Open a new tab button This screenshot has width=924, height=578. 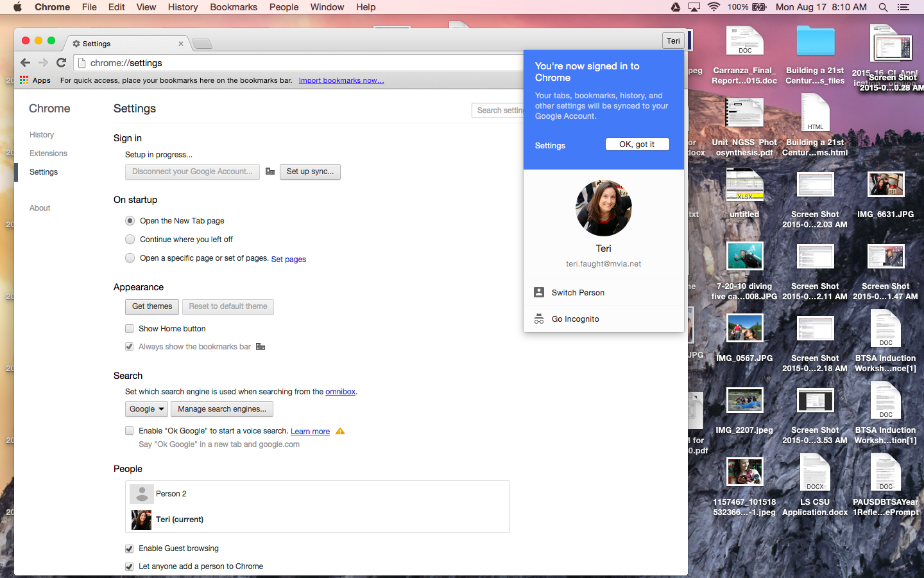[201, 44]
